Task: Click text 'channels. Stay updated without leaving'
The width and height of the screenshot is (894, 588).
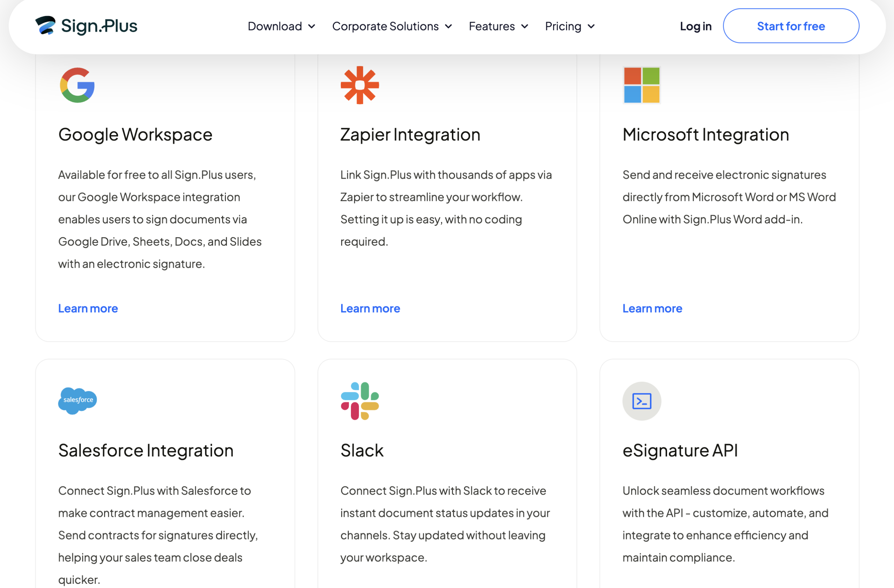Action: click(442, 535)
